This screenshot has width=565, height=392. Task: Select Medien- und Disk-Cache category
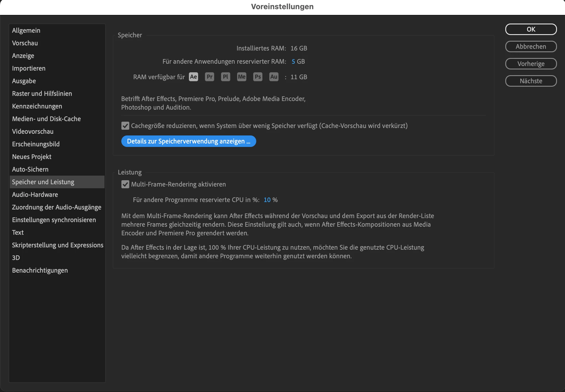click(46, 119)
